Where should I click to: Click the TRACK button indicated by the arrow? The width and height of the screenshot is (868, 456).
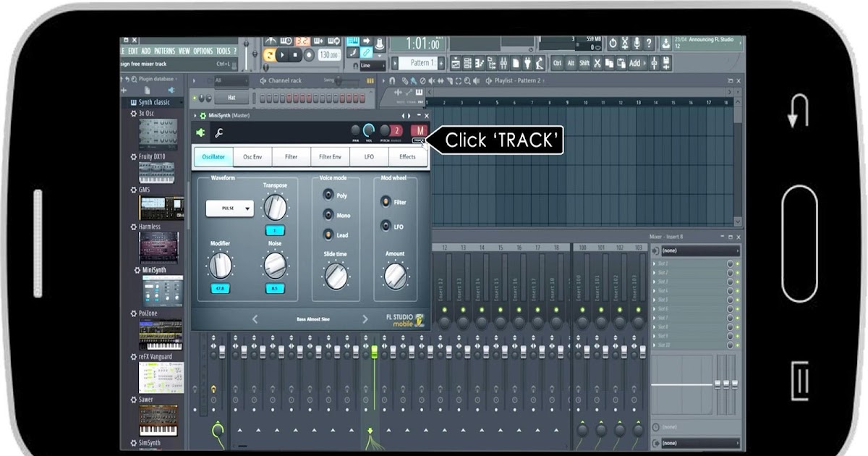(x=418, y=139)
